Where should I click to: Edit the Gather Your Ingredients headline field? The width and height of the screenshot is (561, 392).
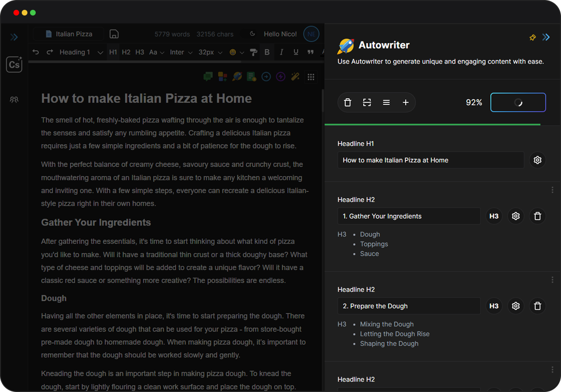pyautogui.click(x=409, y=216)
